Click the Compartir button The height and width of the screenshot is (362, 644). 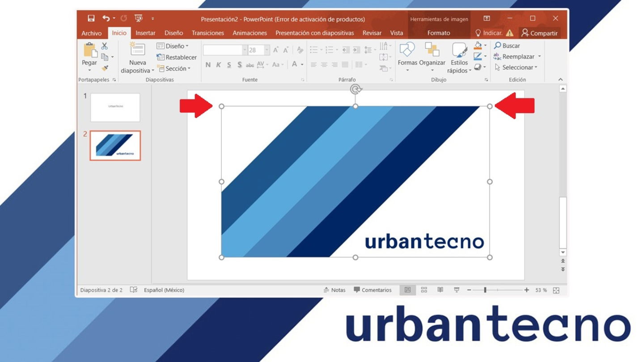[x=539, y=33]
